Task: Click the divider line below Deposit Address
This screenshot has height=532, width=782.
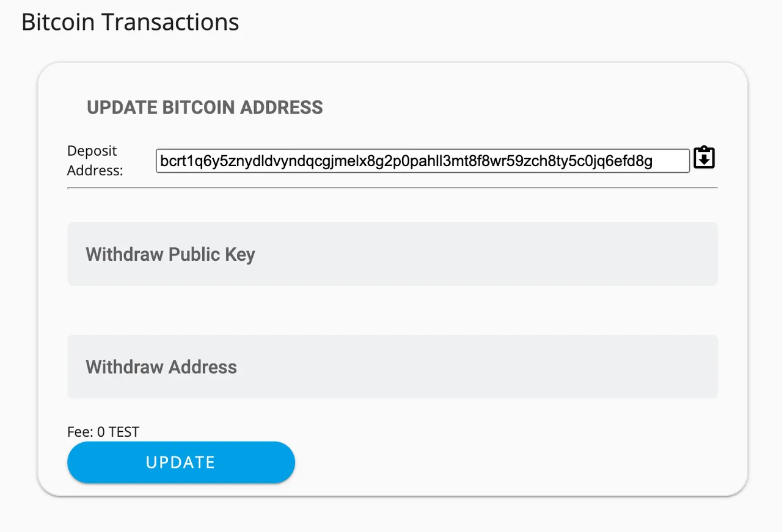Action: click(392, 188)
